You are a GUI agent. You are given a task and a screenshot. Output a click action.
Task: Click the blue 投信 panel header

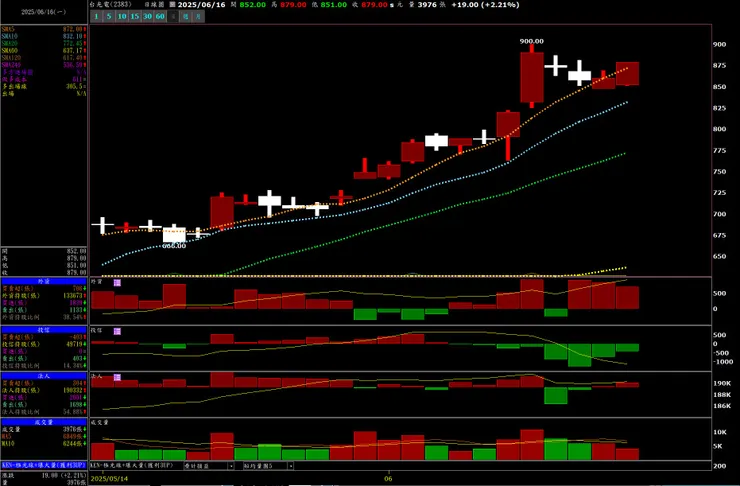[44, 330]
